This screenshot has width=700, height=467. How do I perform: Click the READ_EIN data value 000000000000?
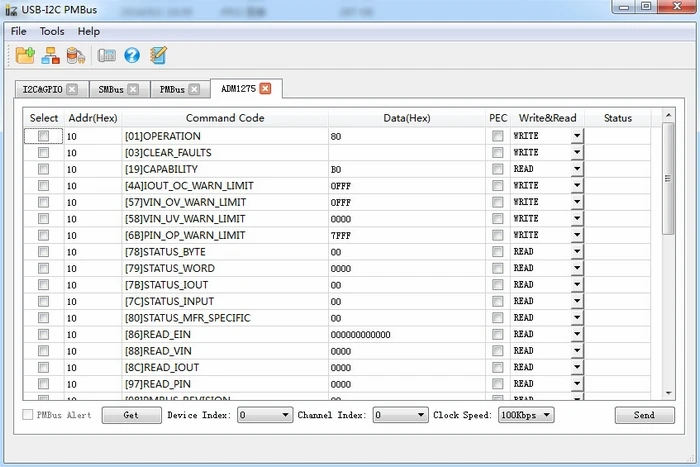(360, 334)
